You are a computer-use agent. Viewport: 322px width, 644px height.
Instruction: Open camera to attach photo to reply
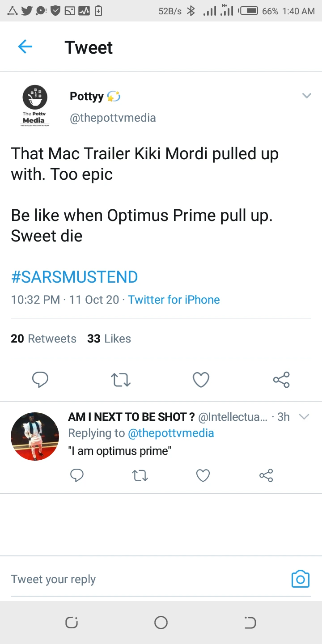pos(300,579)
